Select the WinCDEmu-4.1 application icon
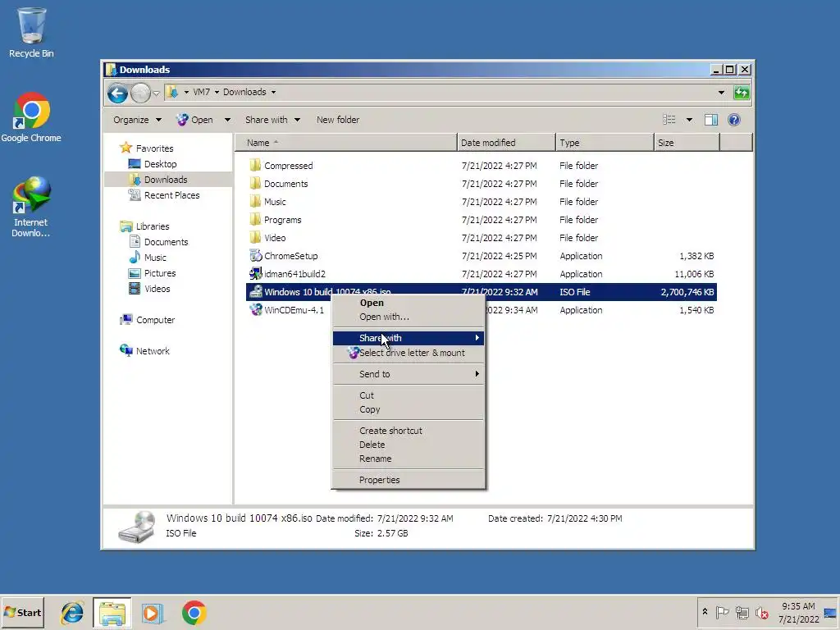This screenshot has width=840, height=630. pyautogui.click(x=256, y=309)
